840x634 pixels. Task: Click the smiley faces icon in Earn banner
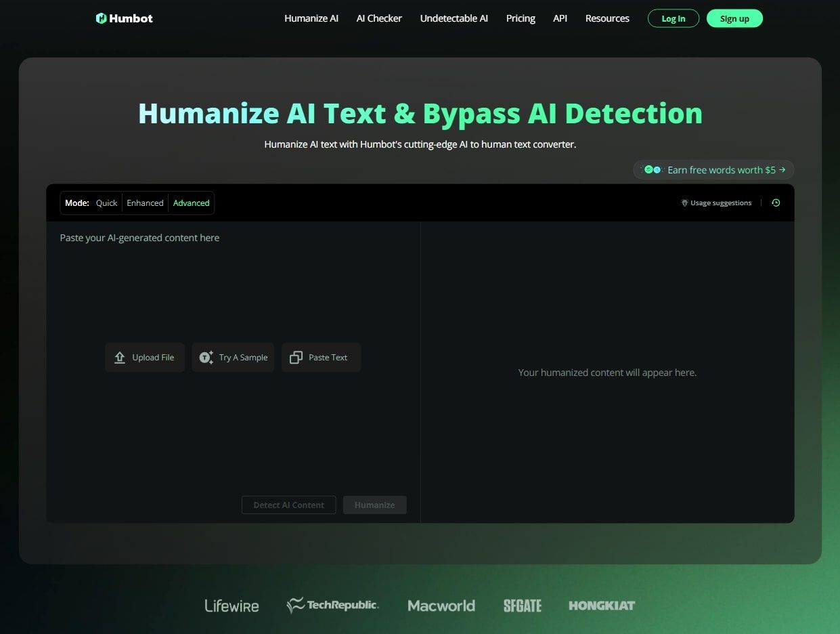652,169
